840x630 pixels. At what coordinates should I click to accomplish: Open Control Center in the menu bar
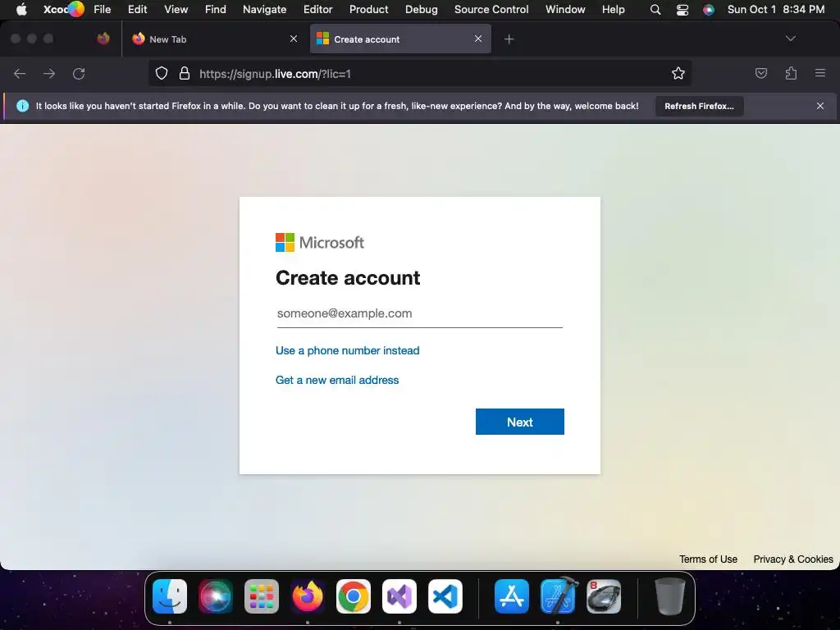[x=682, y=10]
